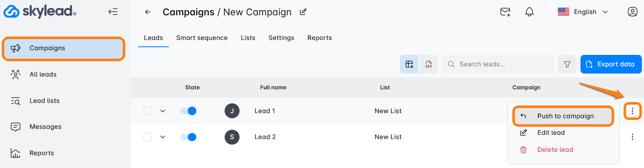This screenshot has height=168, width=644.
Task: Click the Export data button
Action: pos(611,64)
